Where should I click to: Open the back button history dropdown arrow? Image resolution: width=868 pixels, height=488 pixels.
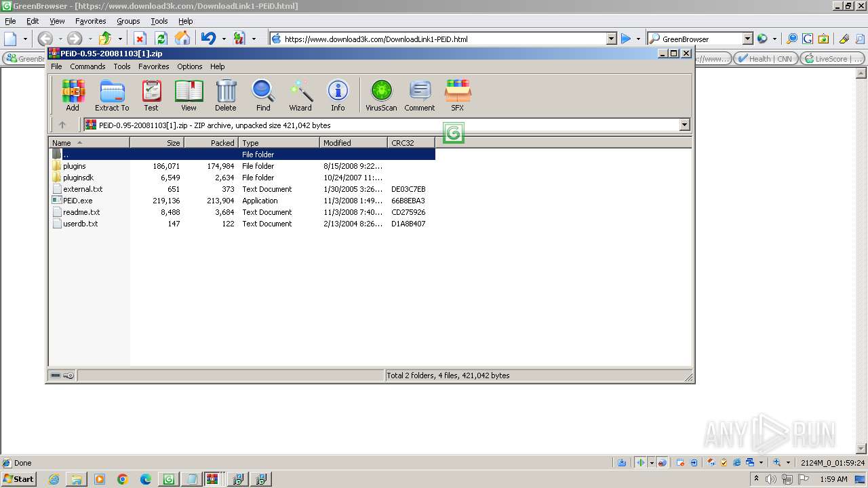(60, 39)
